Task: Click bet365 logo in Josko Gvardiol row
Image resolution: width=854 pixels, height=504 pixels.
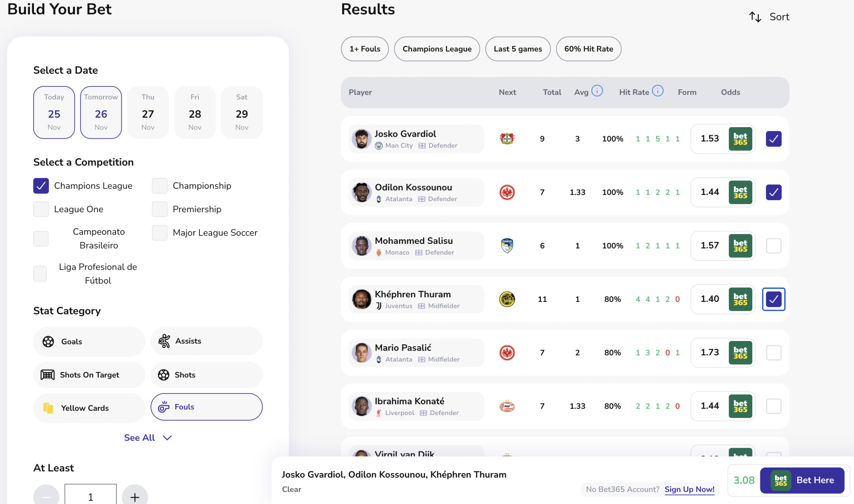Action: (x=740, y=139)
